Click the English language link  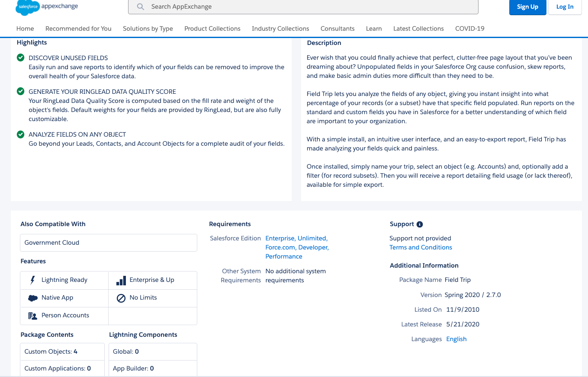(x=456, y=339)
